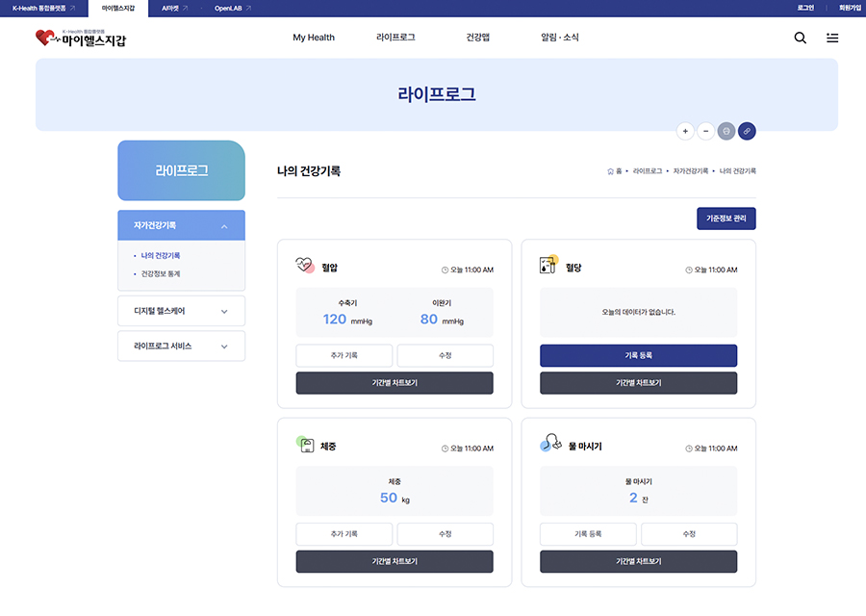
Task: Open the My Health menu
Action: pyautogui.click(x=314, y=38)
